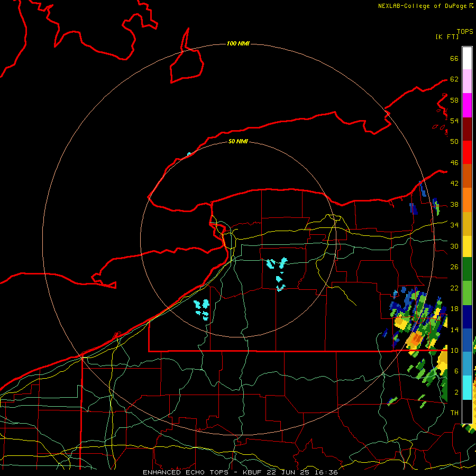
Task: Pick the gold legend swatch
Action: coord(467,224)
